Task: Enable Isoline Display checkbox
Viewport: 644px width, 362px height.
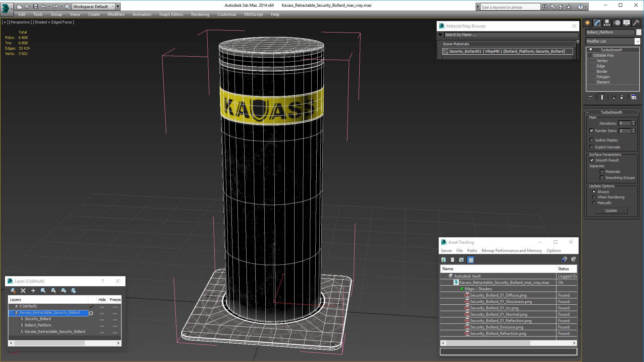Action: coord(591,140)
